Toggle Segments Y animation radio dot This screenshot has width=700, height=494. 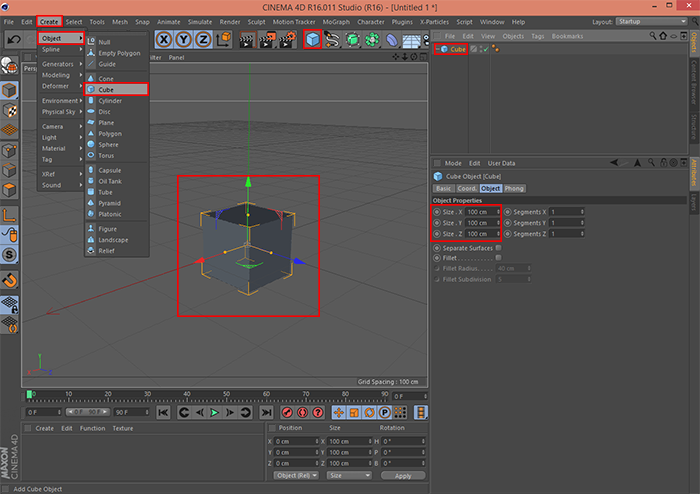coord(508,223)
